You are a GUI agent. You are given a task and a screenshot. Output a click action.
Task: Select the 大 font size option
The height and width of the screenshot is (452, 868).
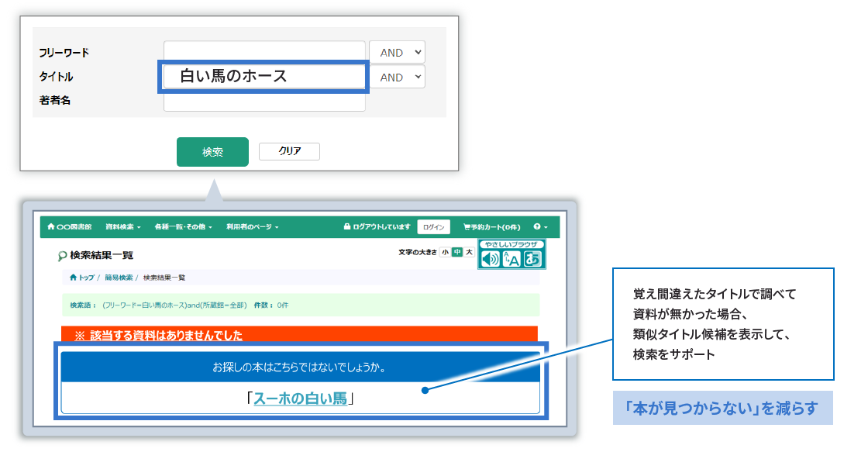point(469,252)
